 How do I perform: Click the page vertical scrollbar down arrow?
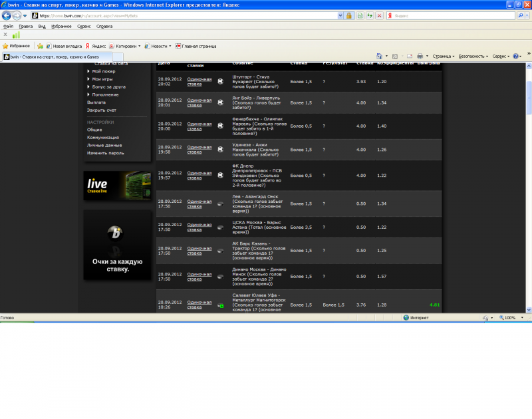[529, 310]
